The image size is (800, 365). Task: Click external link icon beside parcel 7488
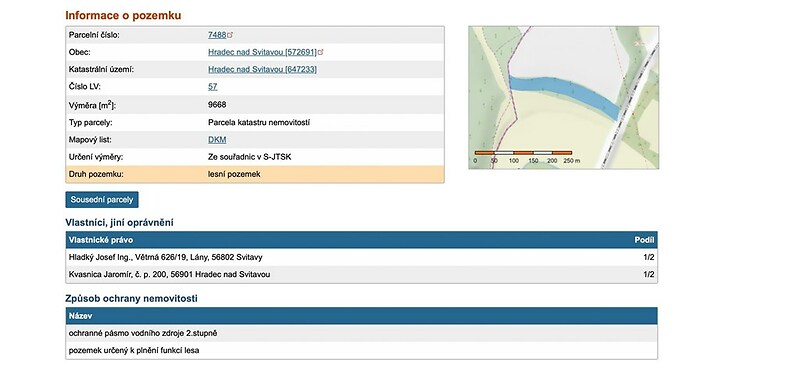(x=230, y=35)
